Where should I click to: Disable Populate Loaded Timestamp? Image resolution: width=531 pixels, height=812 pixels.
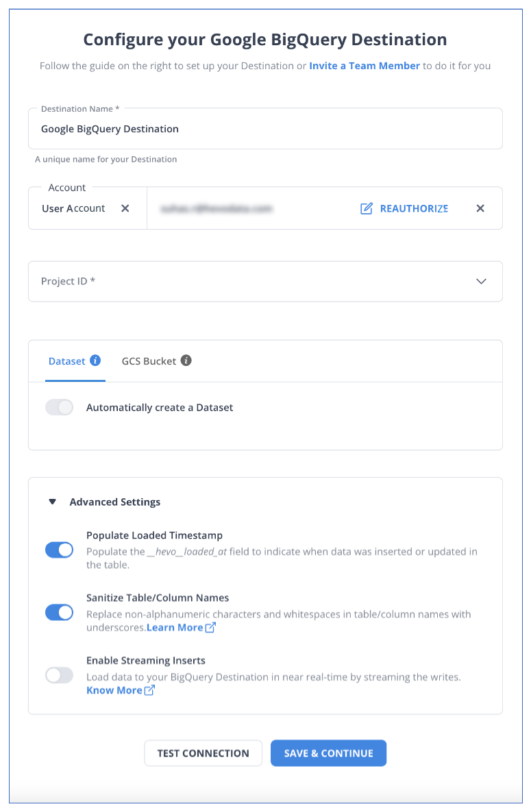click(x=60, y=550)
